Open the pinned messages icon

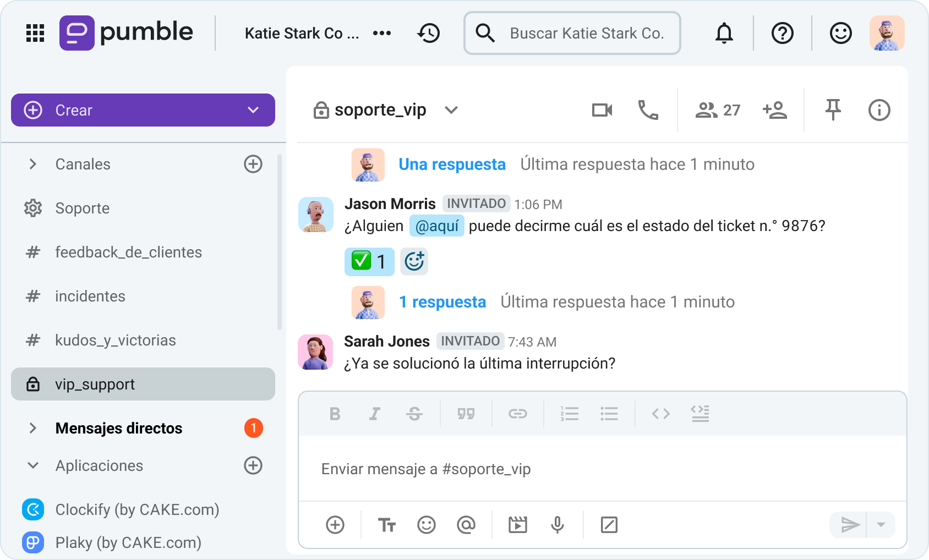click(833, 110)
